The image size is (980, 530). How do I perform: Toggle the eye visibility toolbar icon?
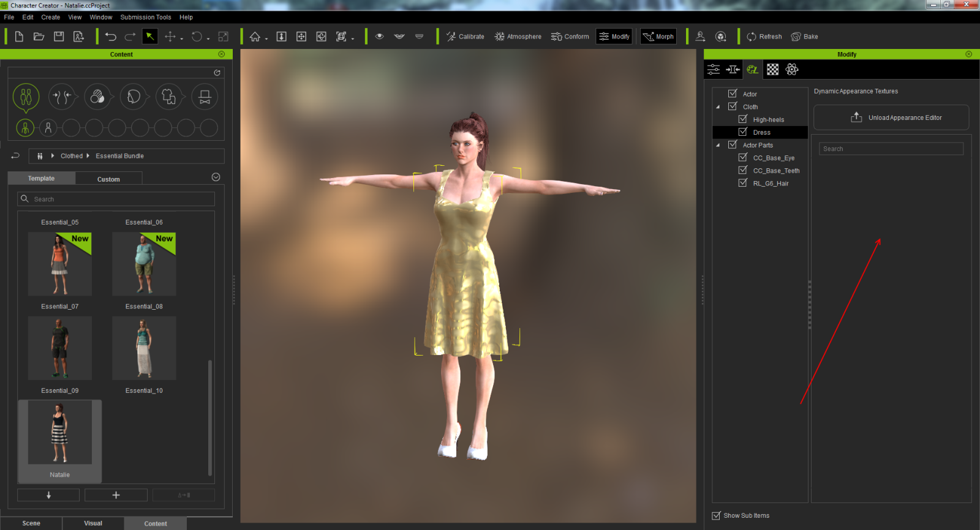point(380,36)
